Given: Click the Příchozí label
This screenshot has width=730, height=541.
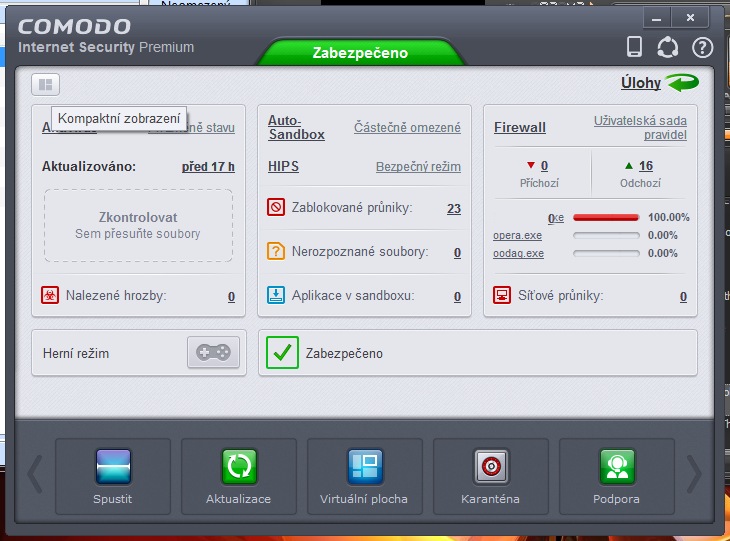Looking at the screenshot, I should pos(539,183).
